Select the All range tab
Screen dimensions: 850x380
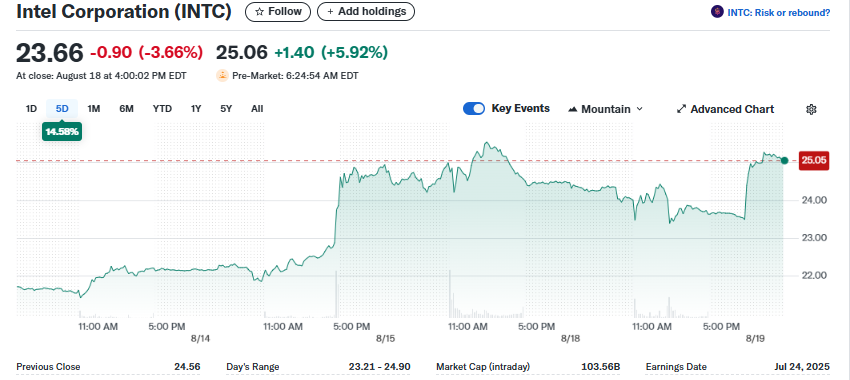point(257,108)
